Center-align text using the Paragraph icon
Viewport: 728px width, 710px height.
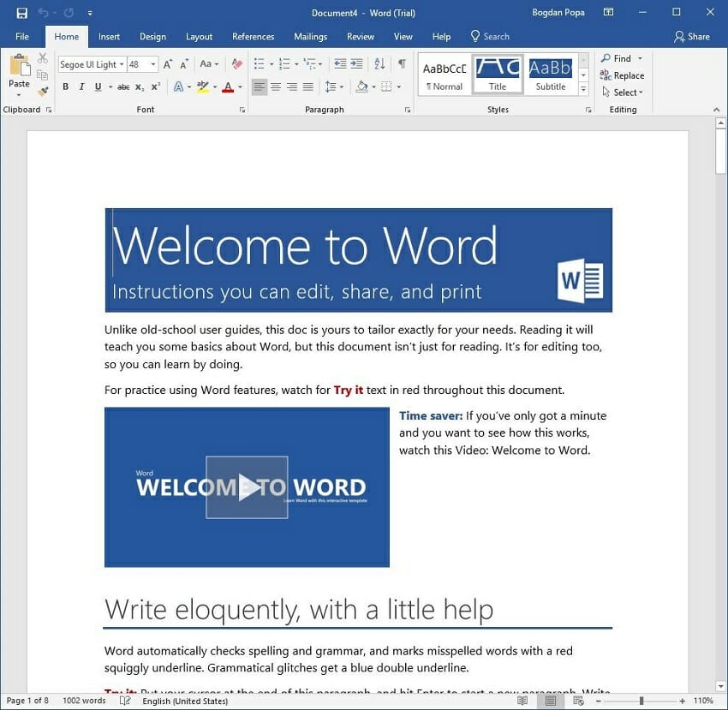276,87
